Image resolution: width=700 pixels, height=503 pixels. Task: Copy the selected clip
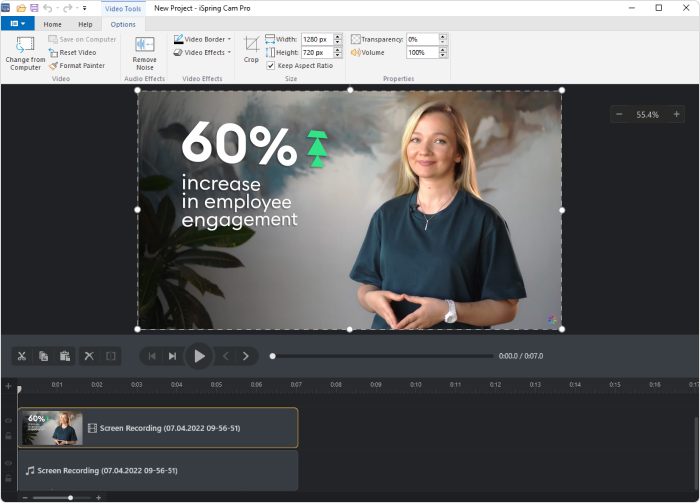point(43,356)
